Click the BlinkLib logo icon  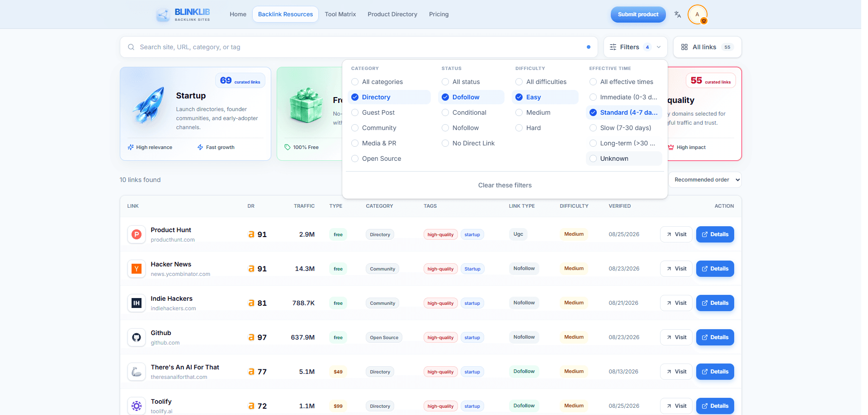pyautogui.click(x=163, y=14)
